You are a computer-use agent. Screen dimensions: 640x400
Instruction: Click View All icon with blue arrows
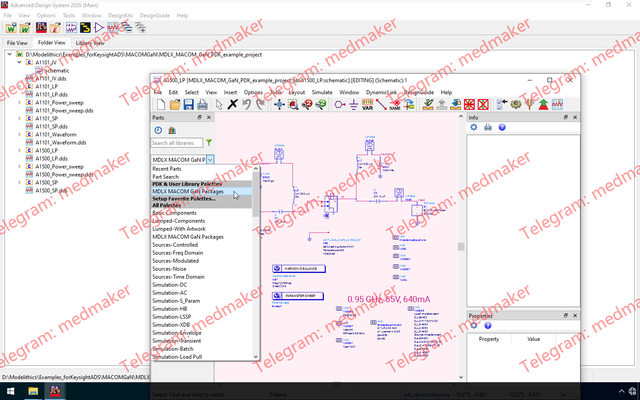point(279,104)
